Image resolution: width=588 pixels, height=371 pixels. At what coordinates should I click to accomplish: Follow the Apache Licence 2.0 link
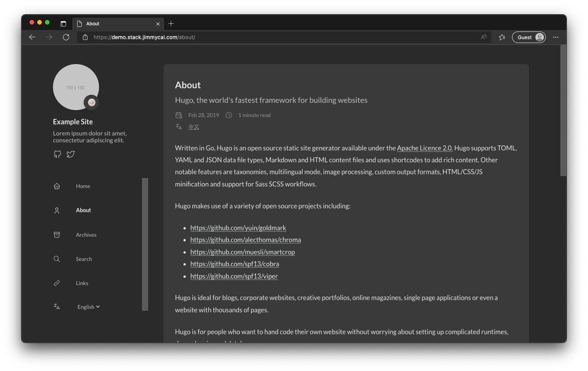click(x=424, y=148)
